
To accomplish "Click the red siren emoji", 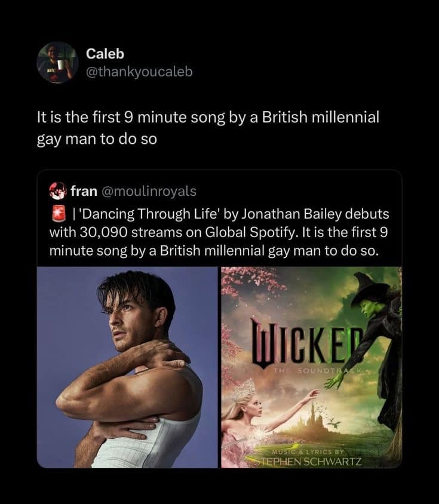I will [x=56, y=214].
